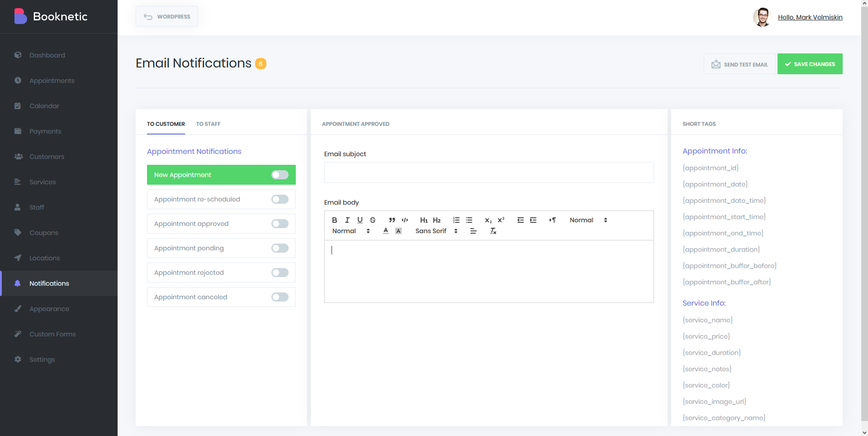This screenshot has width=868, height=436.
Task: Save the notification changes
Action: (810, 64)
